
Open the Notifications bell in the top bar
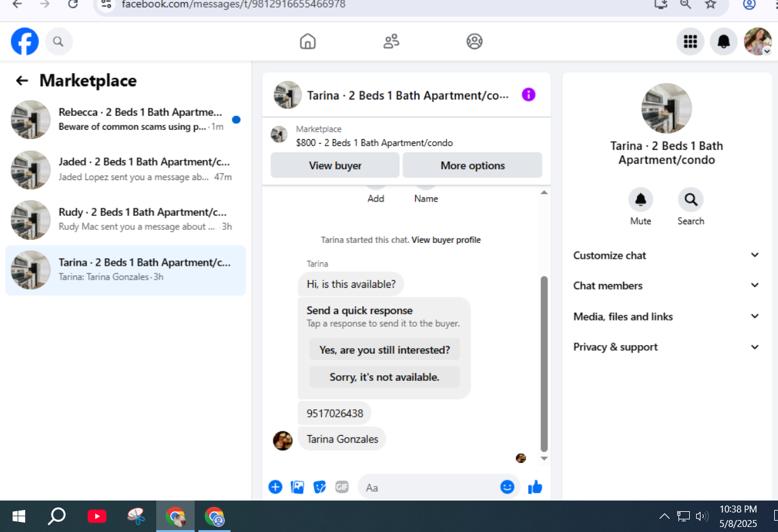[x=724, y=42]
